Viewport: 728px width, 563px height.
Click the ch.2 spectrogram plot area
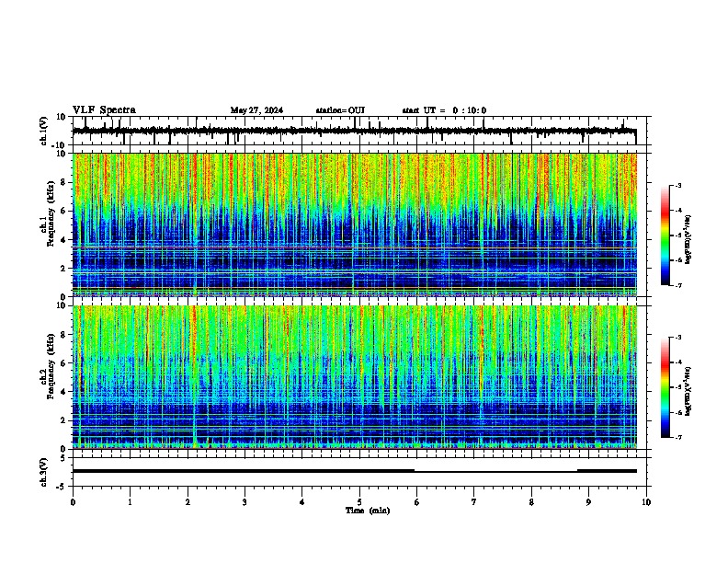pyautogui.click(x=355, y=377)
